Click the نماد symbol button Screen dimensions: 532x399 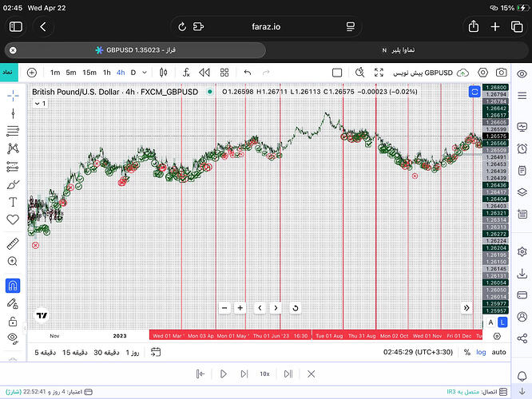pyautogui.click(x=9, y=73)
